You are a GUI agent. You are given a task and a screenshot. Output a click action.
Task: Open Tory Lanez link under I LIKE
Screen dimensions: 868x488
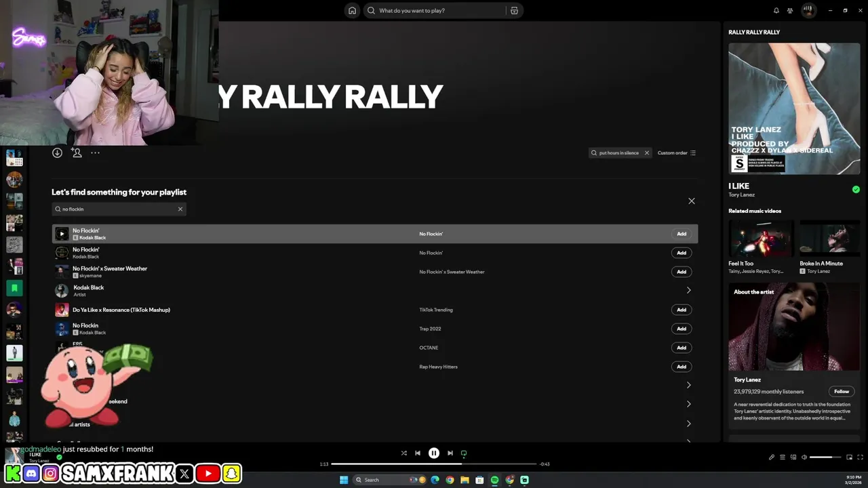pyautogui.click(x=741, y=195)
